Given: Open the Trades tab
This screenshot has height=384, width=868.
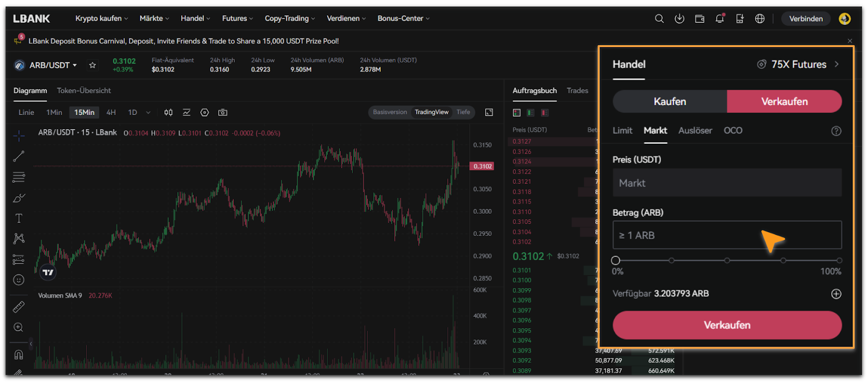Looking at the screenshot, I should pyautogui.click(x=577, y=91).
